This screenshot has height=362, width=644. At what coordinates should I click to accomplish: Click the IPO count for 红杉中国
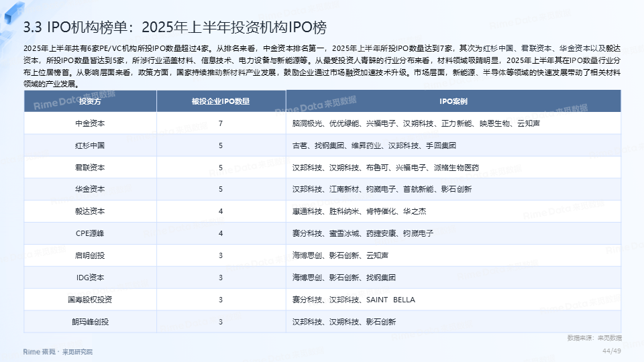coord(221,145)
